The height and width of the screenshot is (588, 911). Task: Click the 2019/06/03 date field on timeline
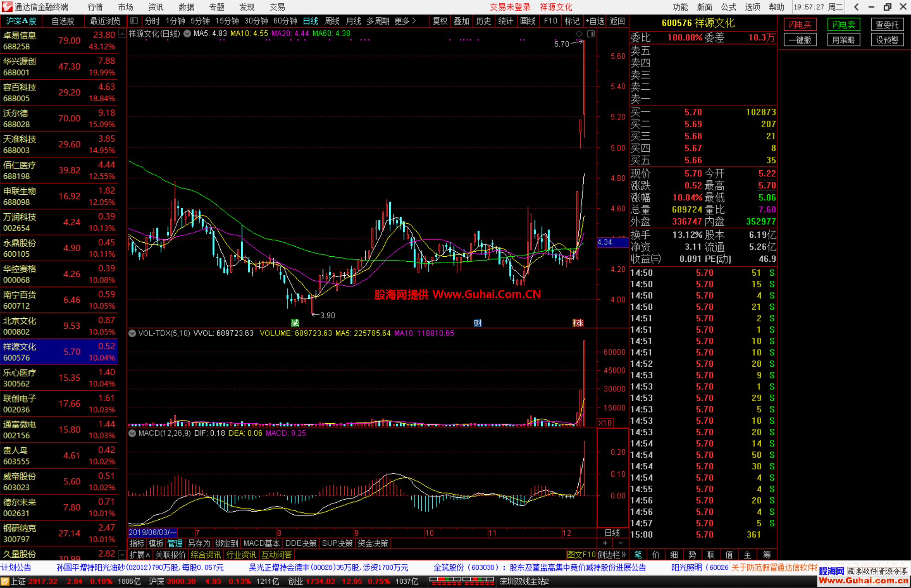[153, 533]
